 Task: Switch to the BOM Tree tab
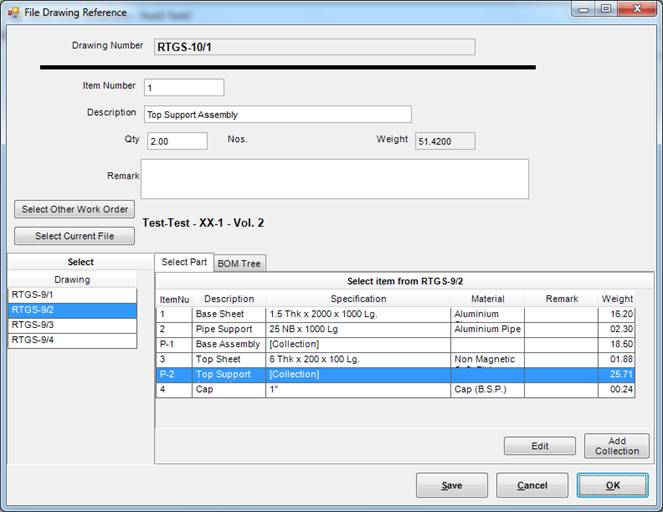point(240,263)
